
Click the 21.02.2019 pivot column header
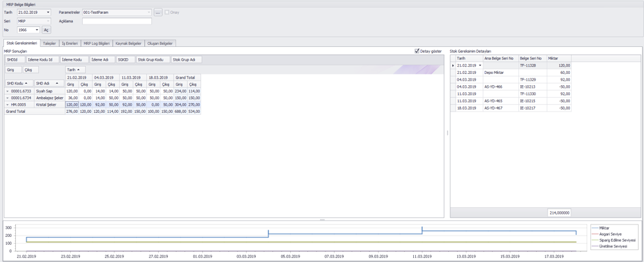[79, 77]
